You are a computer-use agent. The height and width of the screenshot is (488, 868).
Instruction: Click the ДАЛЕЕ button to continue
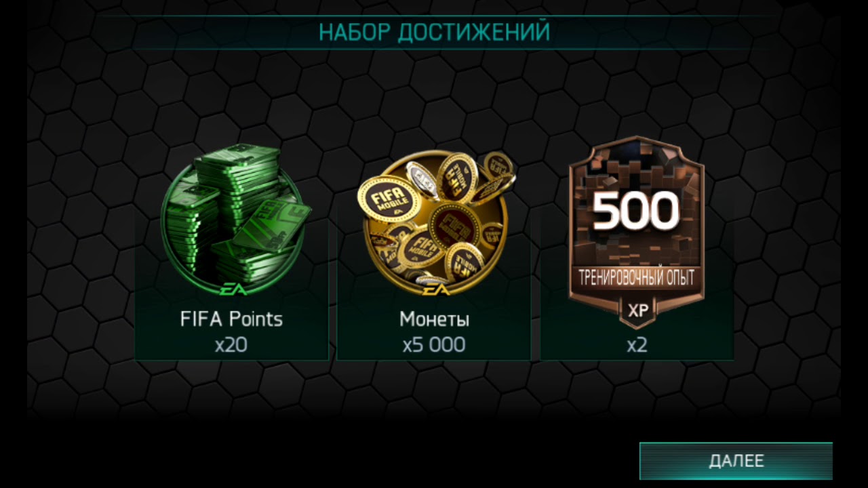pyautogui.click(x=736, y=461)
